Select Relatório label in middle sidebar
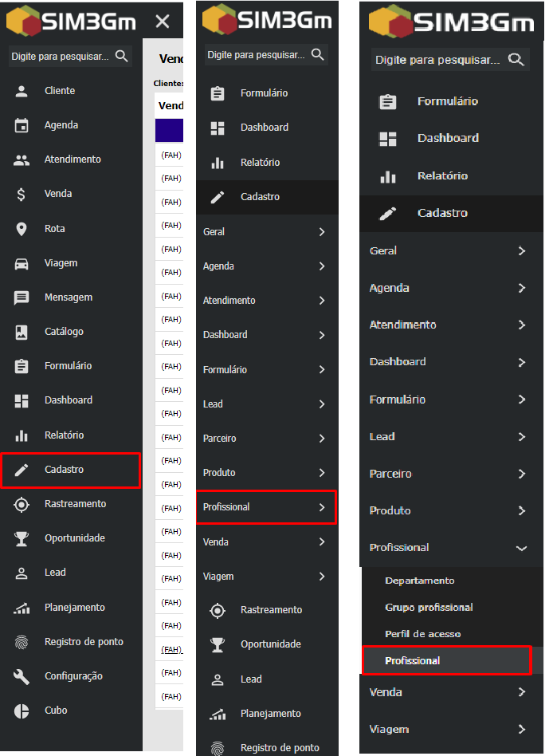Image resolution: width=549 pixels, height=756 pixels. [260, 163]
